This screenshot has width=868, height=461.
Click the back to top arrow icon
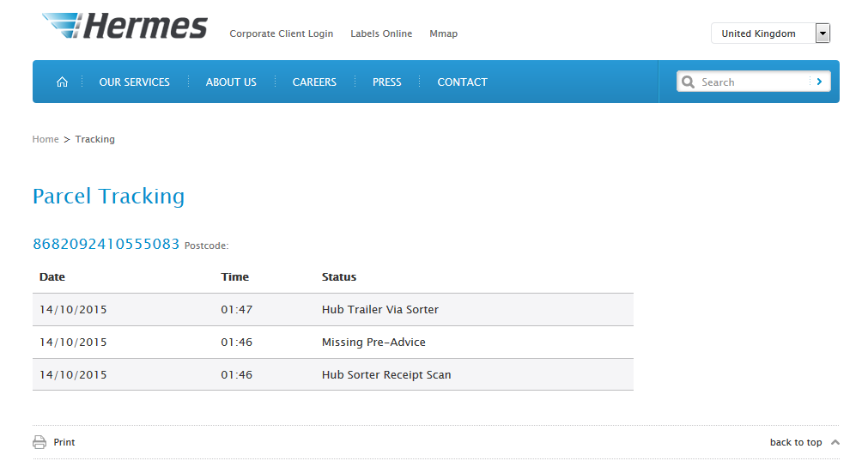click(x=835, y=442)
